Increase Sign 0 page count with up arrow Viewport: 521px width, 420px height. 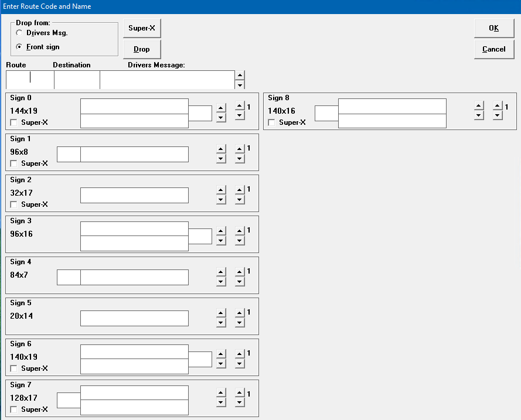click(240, 105)
